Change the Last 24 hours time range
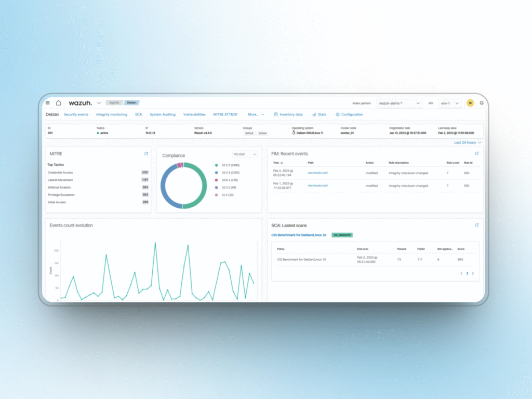The image size is (532, 399). tap(468, 142)
